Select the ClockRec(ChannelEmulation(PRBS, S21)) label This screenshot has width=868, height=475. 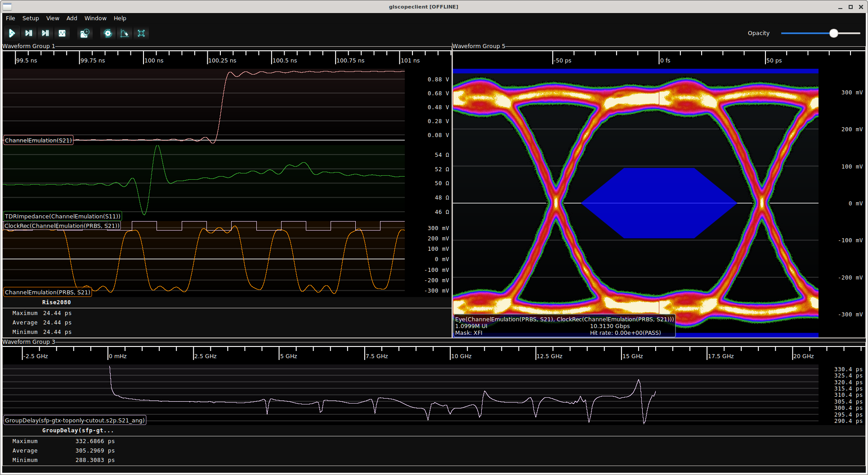click(x=62, y=226)
